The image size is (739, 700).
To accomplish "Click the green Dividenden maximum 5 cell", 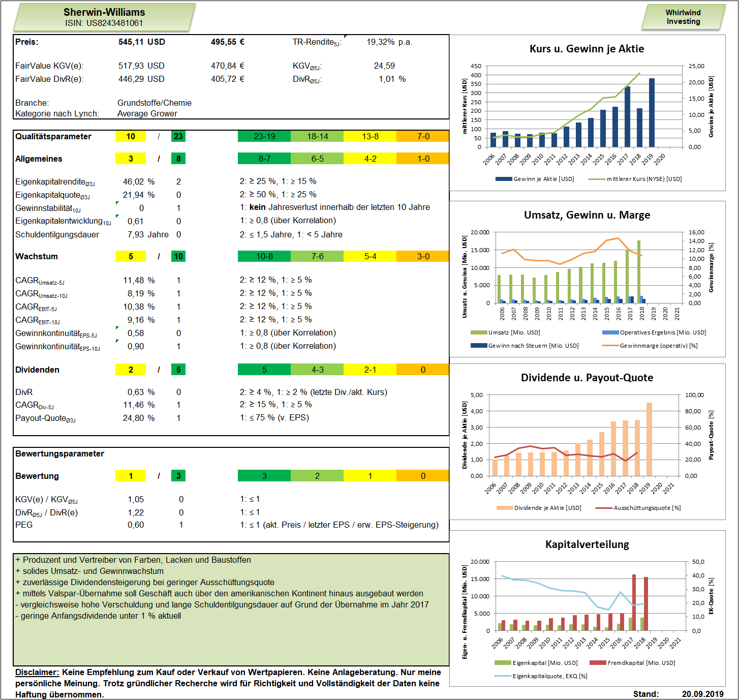I will click(178, 370).
